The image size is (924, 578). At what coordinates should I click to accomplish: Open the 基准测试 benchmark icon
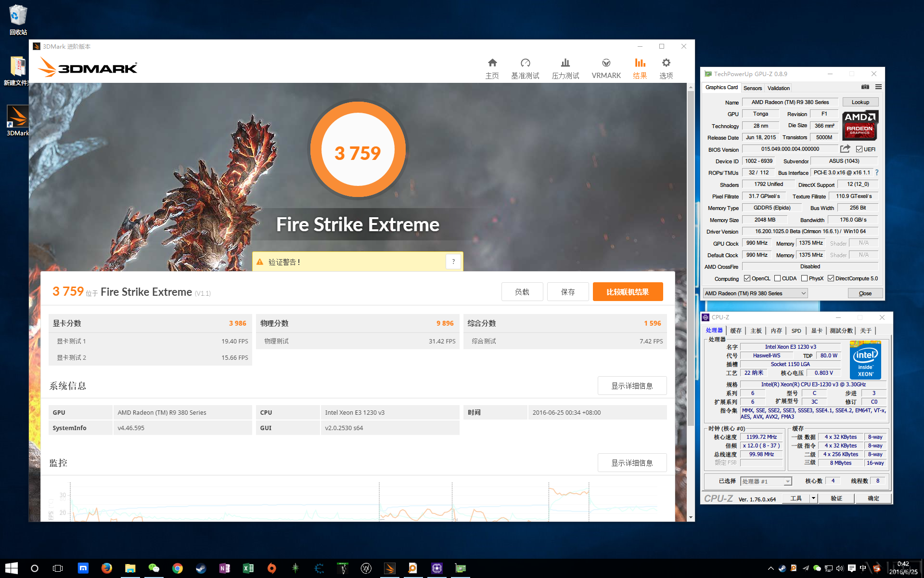pyautogui.click(x=525, y=68)
